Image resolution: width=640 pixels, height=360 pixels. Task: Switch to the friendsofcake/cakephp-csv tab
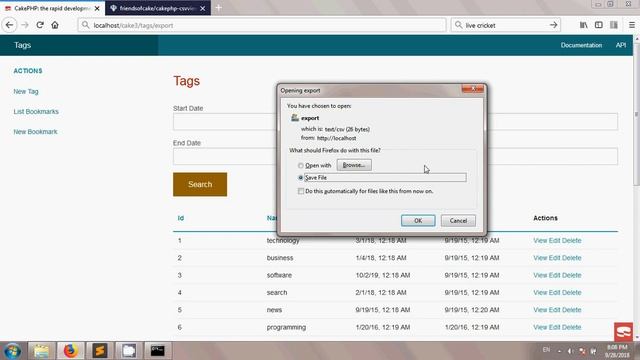(x=158, y=8)
